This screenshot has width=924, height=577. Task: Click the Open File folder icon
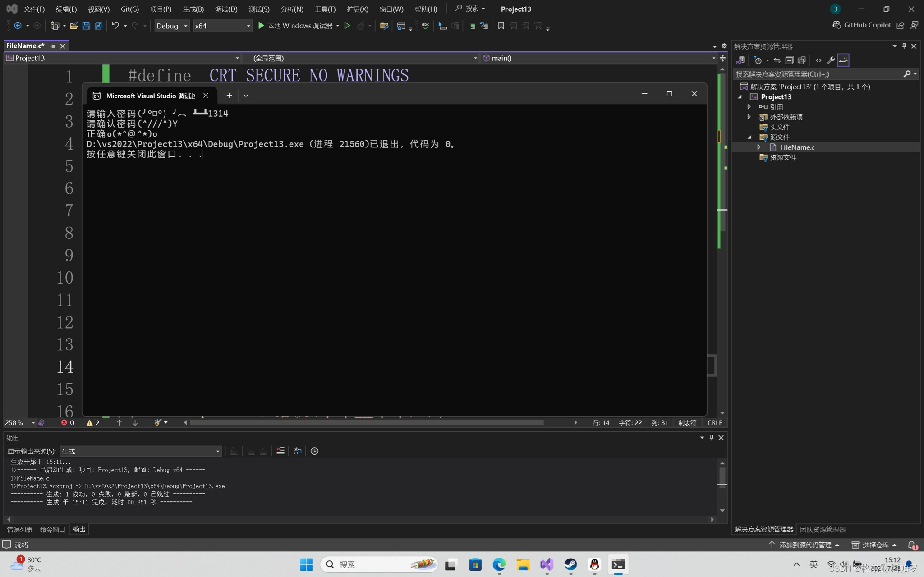tap(74, 26)
